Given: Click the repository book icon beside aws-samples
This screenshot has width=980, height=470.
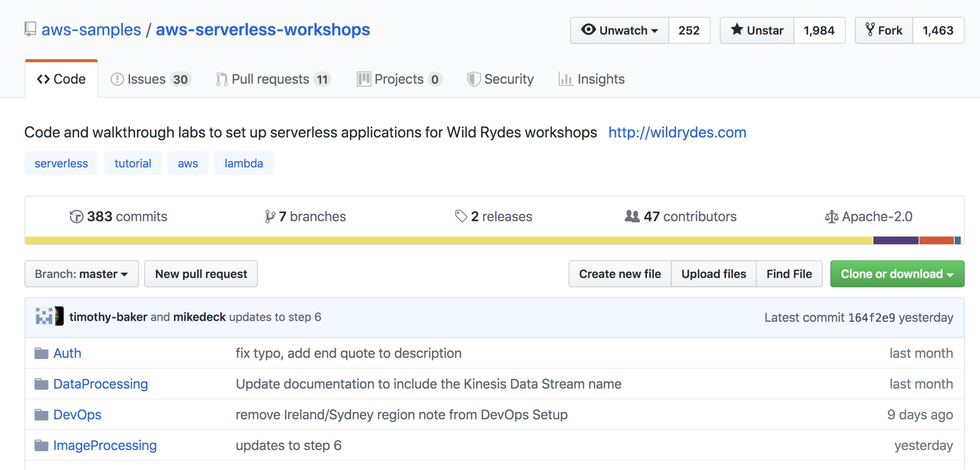Looking at the screenshot, I should pos(30,29).
